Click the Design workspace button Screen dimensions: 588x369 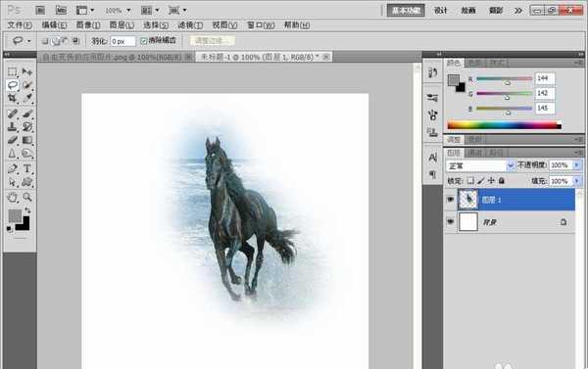point(441,11)
